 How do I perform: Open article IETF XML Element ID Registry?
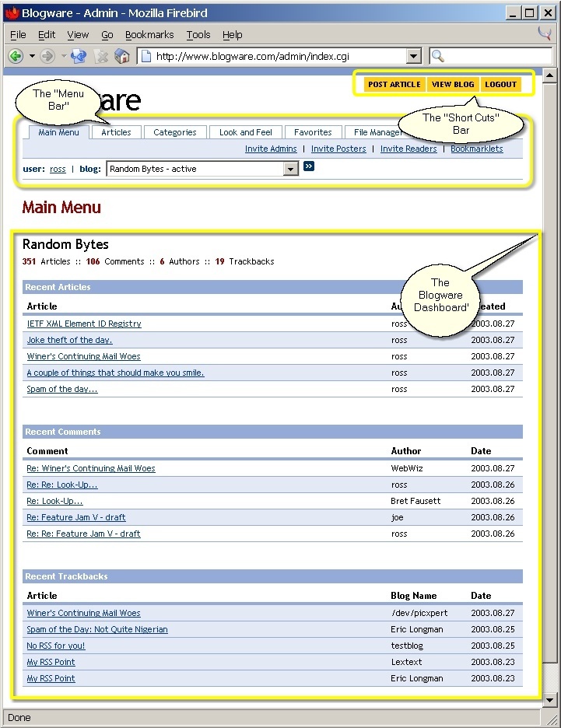[84, 324]
